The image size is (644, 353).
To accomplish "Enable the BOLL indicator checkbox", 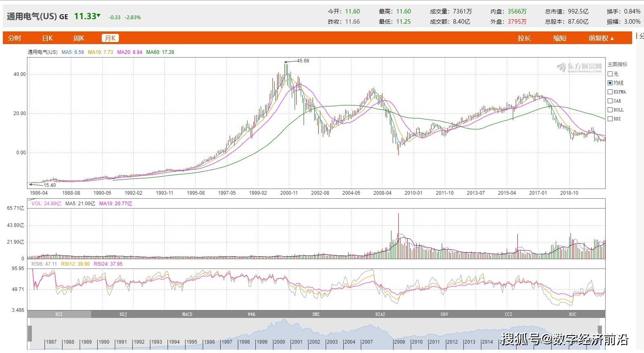I will tap(610, 110).
